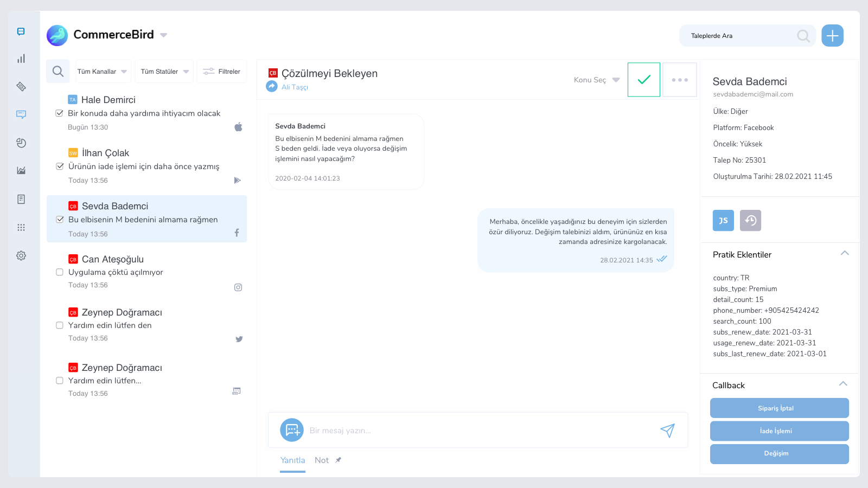Send the message with the paper plane icon

(667, 431)
